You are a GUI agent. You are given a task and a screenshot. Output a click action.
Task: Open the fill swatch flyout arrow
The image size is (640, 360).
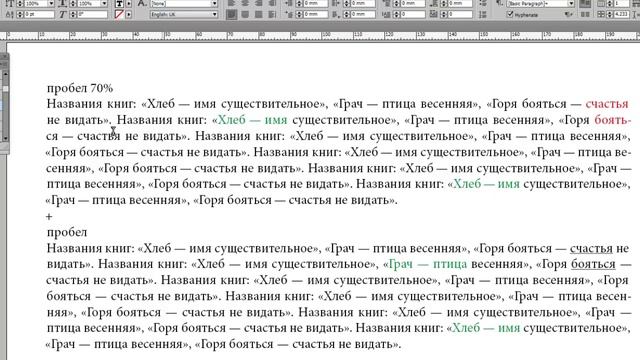pos(129,4)
